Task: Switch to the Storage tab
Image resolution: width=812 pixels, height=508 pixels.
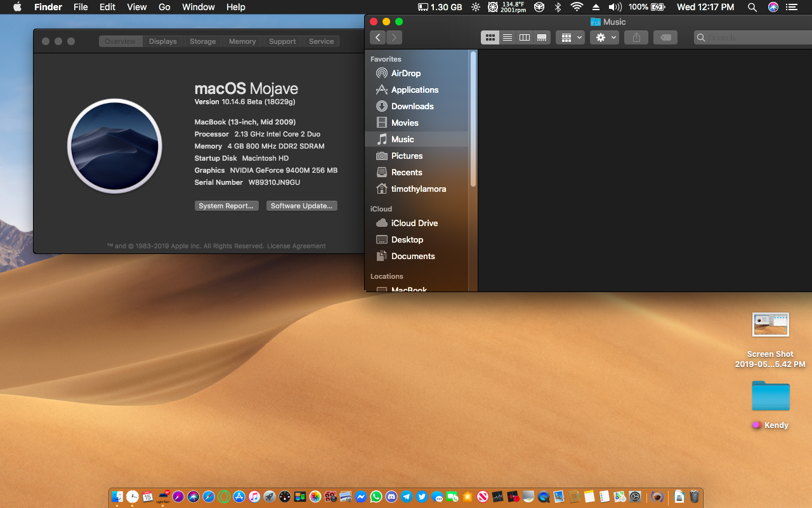Action: click(x=203, y=41)
